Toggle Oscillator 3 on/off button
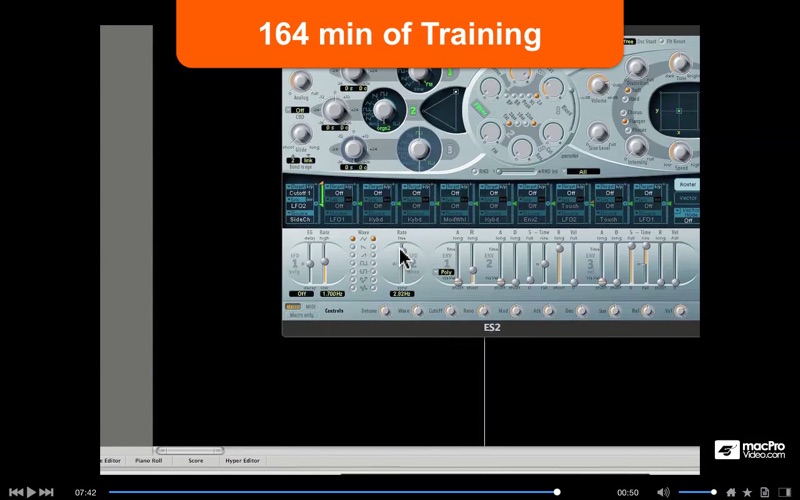 (x=449, y=150)
